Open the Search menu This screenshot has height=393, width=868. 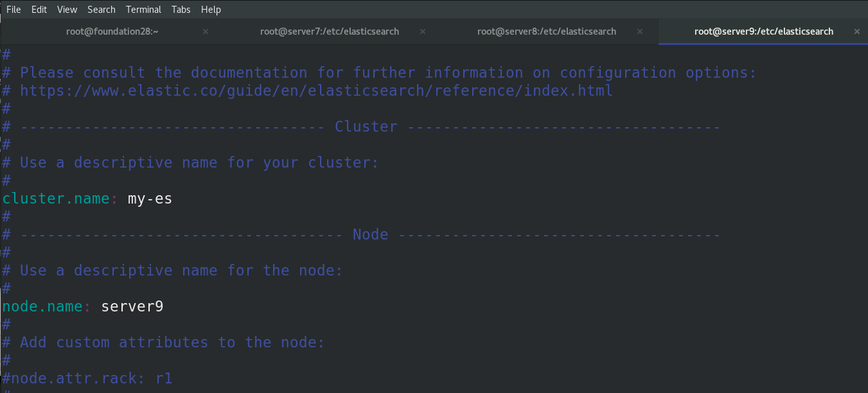(102, 10)
